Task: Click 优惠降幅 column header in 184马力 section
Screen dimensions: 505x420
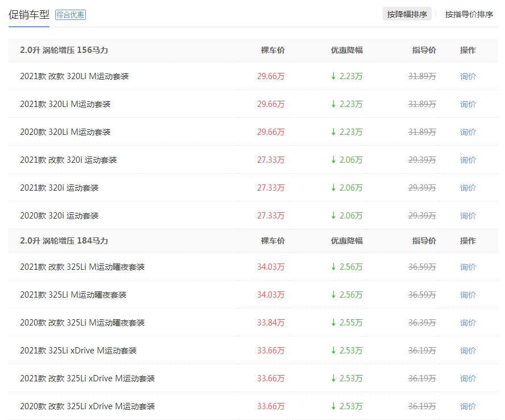Action: [x=347, y=241]
